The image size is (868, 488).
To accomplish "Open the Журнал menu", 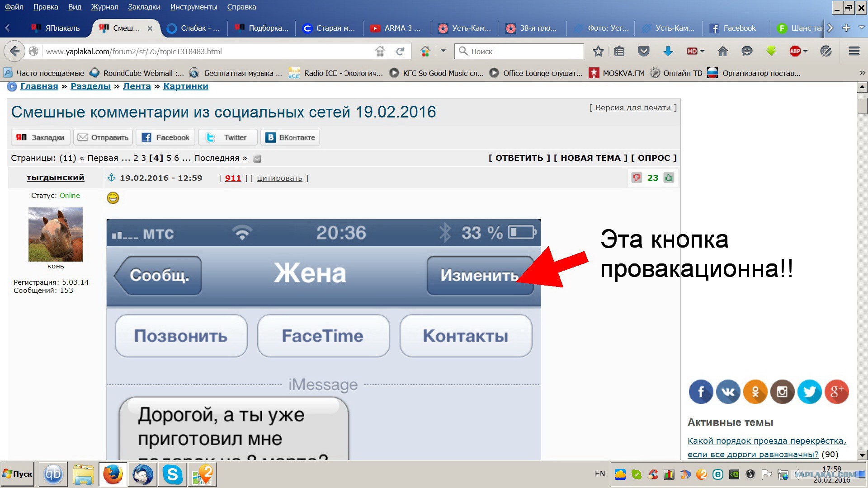I will [x=104, y=7].
